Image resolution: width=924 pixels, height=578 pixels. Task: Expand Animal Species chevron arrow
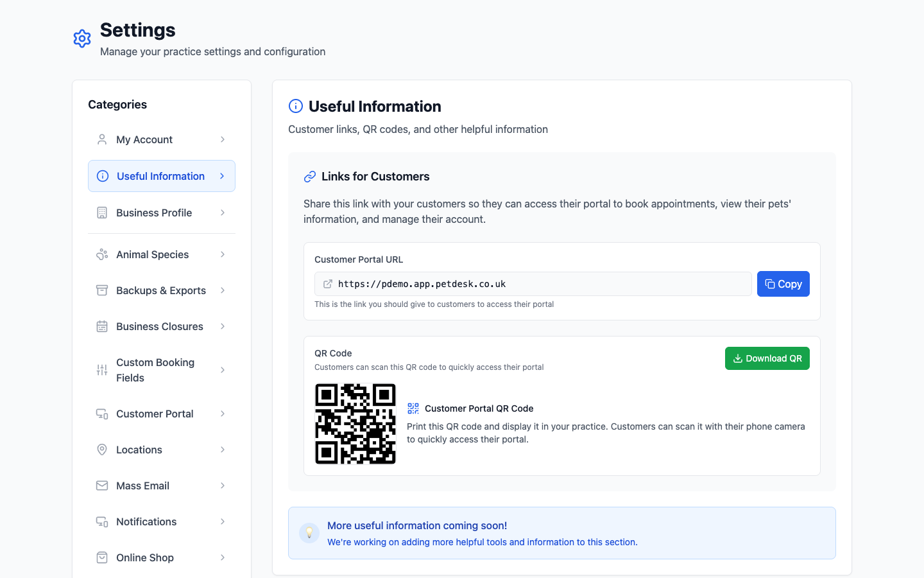(x=223, y=254)
